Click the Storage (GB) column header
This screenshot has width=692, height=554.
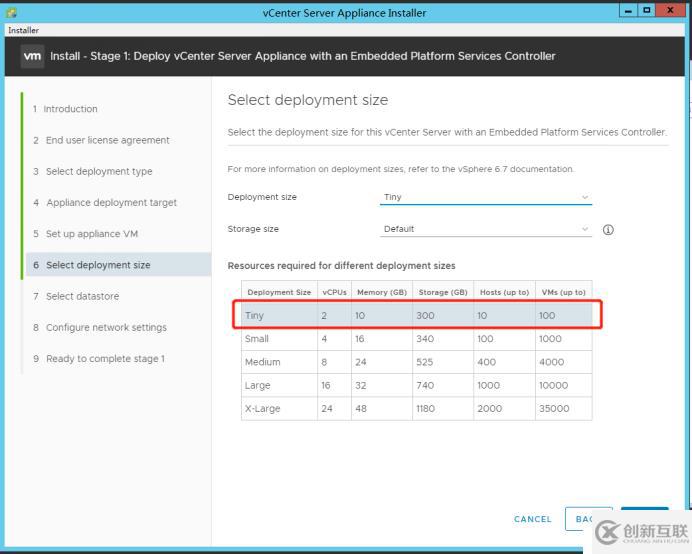[443, 292]
